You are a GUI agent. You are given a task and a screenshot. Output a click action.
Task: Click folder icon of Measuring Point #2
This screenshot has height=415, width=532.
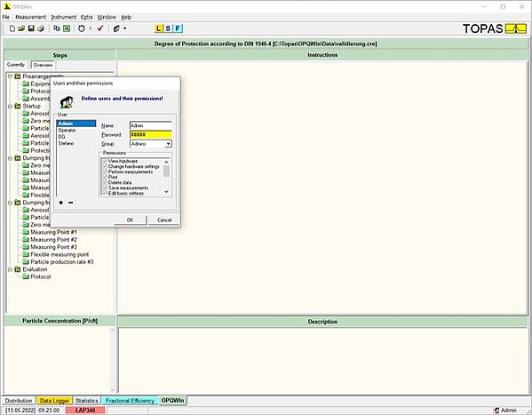click(x=26, y=239)
